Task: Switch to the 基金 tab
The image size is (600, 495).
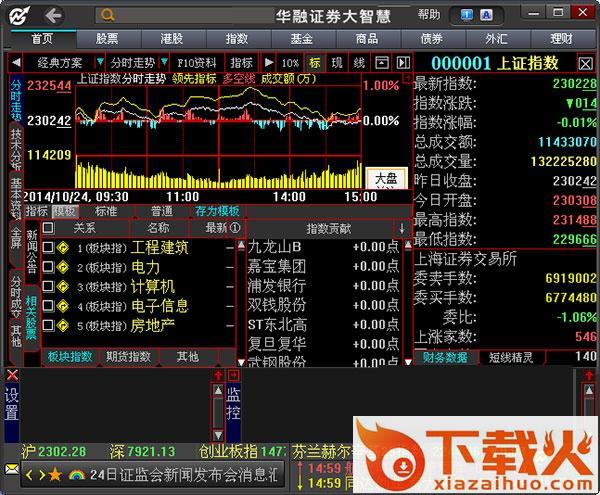Action: click(x=302, y=39)
